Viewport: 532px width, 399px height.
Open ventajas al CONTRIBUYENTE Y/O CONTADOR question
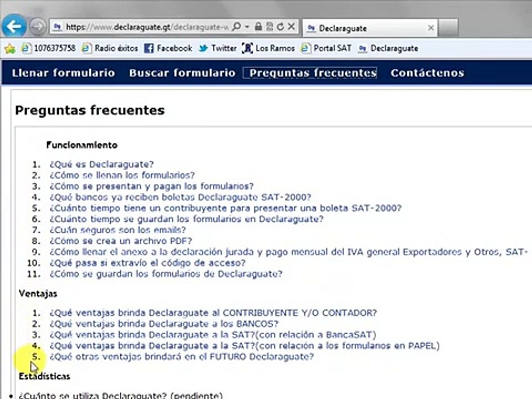click(x=213, y=313)
